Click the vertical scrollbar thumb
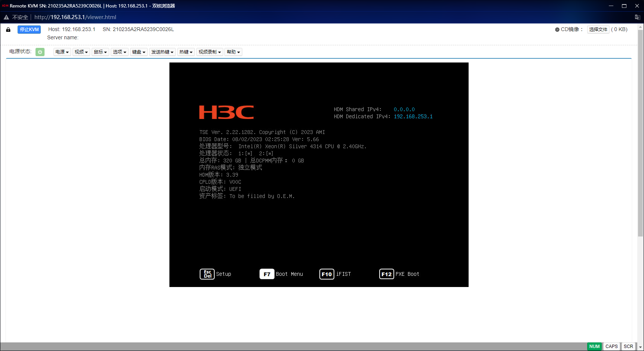 pyautogui.click(x=640, y=133)
